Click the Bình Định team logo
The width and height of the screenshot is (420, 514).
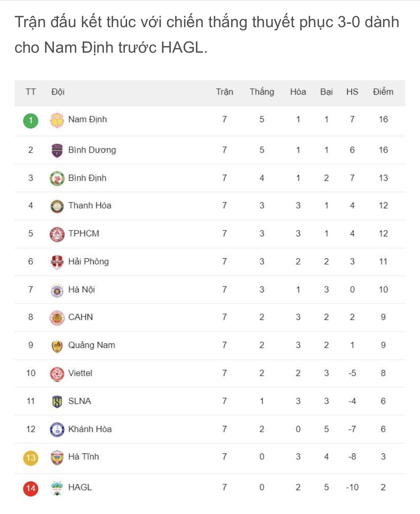pyautogui.click(x=57, y=178)
